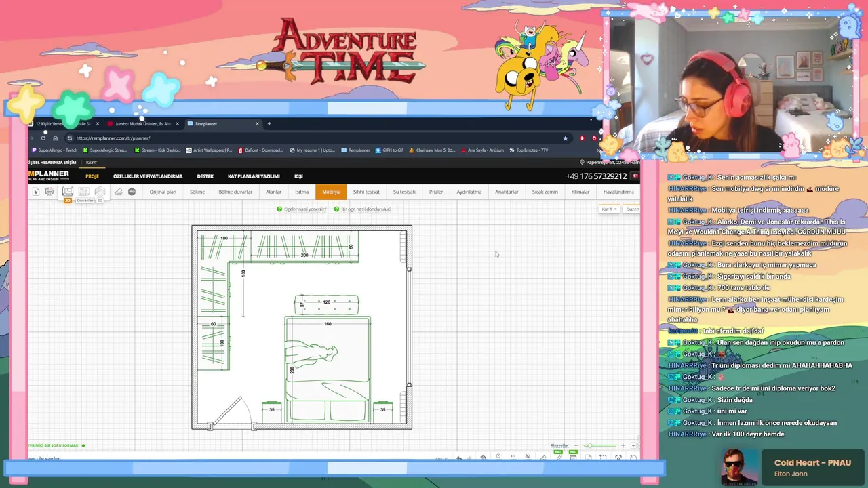Image resolution: width=868 pixels, height=488 pixels.
Task: Select the 120 bench above the bed
Action: pos(326,305)
